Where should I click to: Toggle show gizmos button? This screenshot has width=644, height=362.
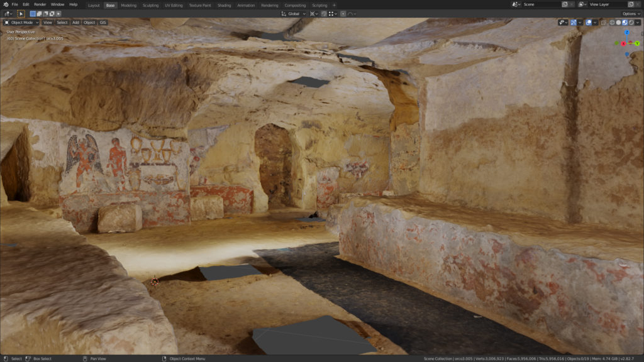pyautogui.click(x=574, y=23)
